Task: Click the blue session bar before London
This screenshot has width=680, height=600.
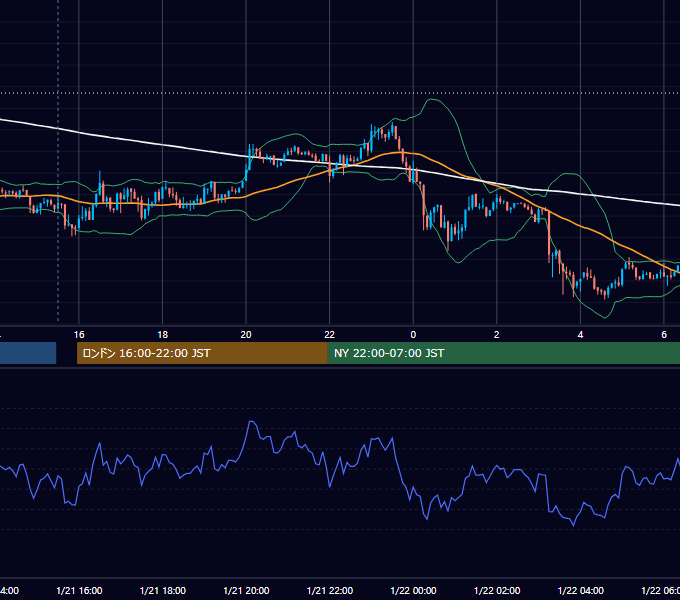Action: click(28, 353)
